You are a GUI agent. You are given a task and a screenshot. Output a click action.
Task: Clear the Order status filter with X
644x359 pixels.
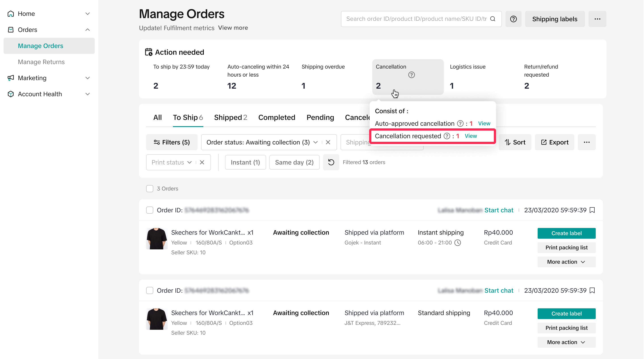point(328,142)
